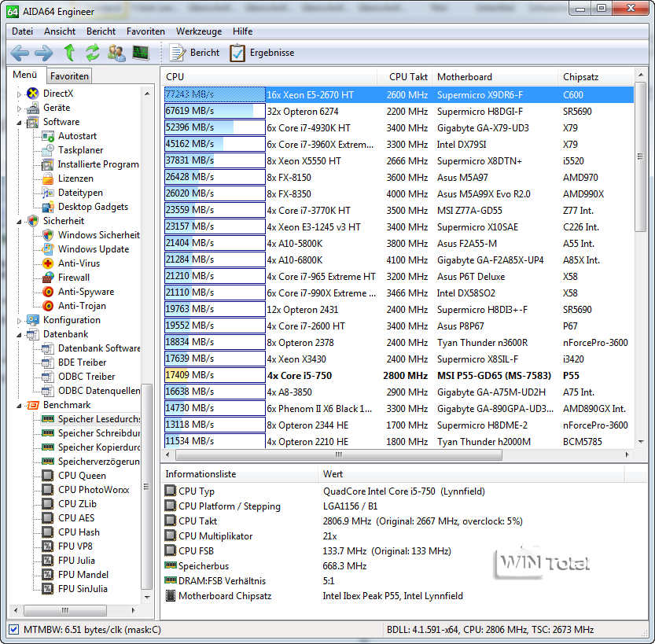Image resolution: width=655 pixels, height=644 pixels.
Task: Click the results list horizontal scrollbar
Action: point(338,454)
